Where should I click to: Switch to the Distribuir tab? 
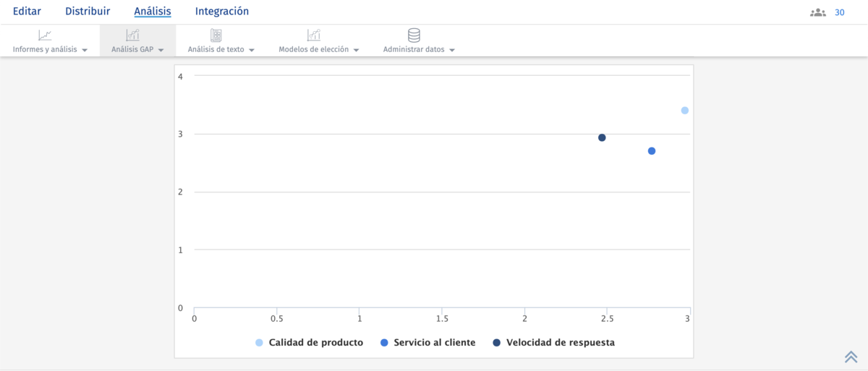(88, 12)
